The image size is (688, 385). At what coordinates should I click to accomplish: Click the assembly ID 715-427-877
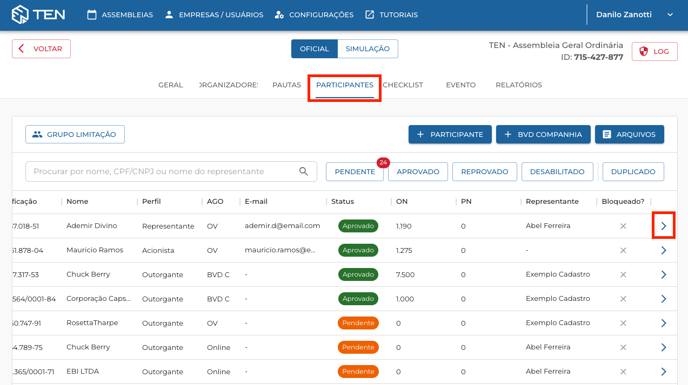[x=598, y=57]
